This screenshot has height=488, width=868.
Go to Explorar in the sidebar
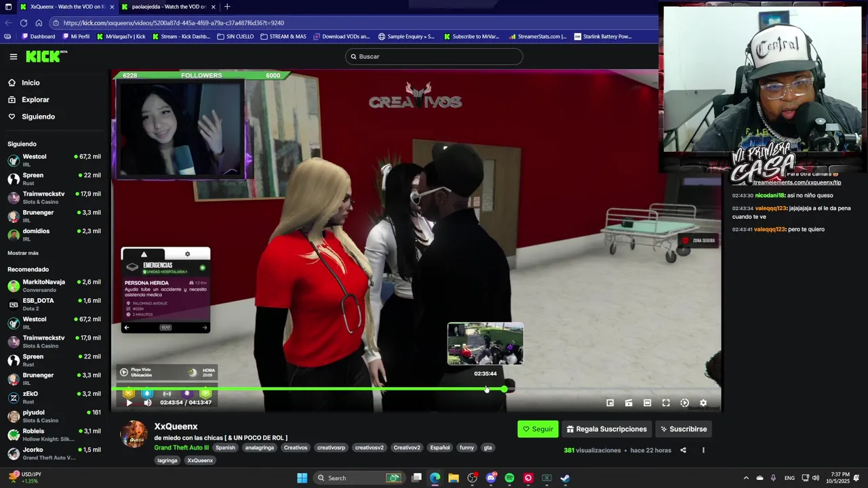tap(56, 100)
